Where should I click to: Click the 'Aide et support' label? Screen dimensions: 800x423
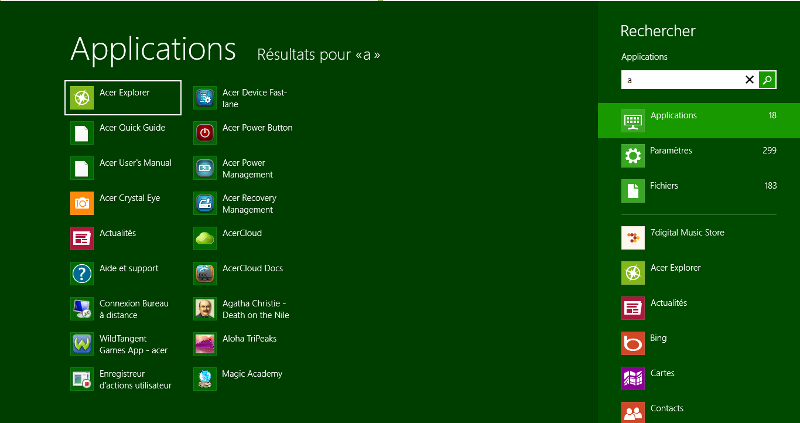tap(129, 268)
